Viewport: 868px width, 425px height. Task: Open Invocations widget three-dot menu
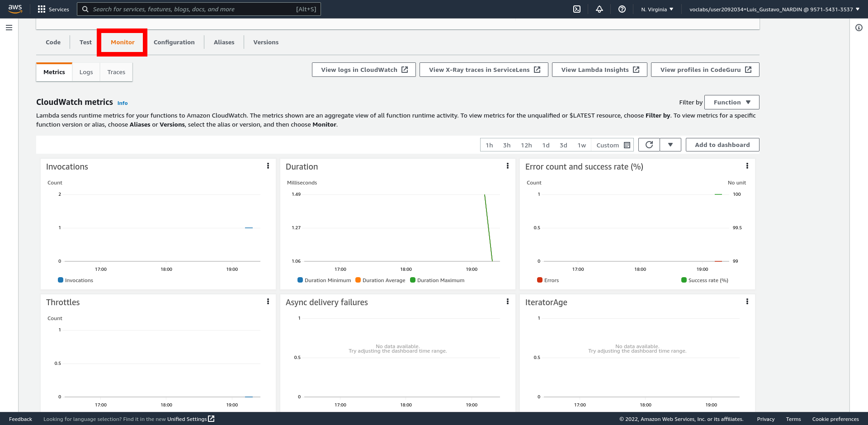268,166
